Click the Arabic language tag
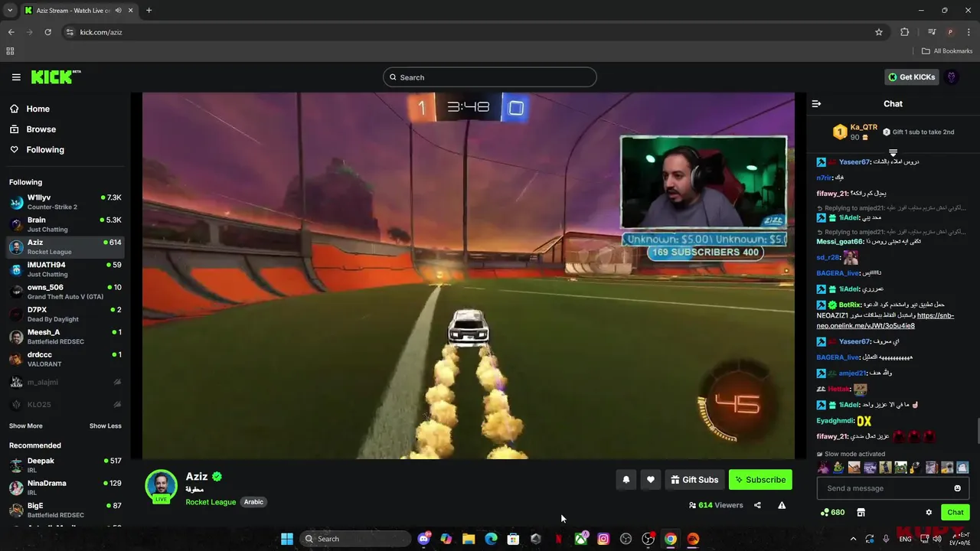Screen dimensions: 980x551 [253, 502]
